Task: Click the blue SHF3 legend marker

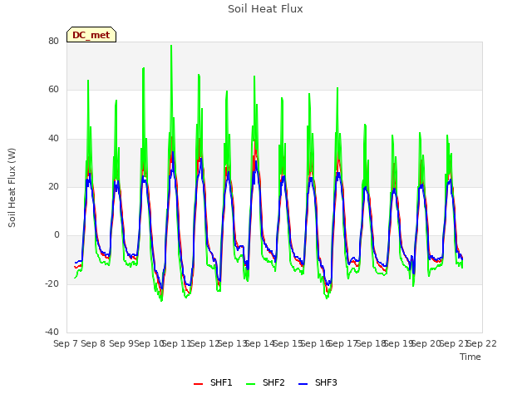Action: [x=303, y=384]
